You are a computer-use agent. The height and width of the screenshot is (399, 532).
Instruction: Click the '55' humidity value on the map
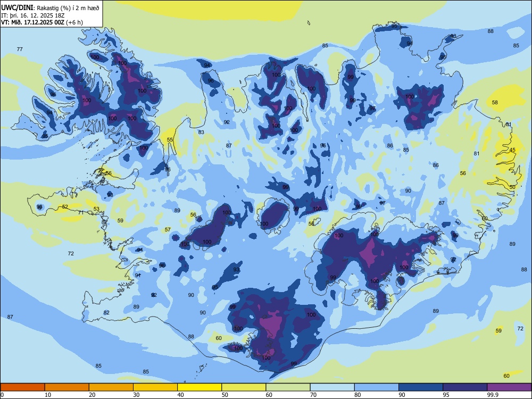pyautogui.click(x=170, y=139)
